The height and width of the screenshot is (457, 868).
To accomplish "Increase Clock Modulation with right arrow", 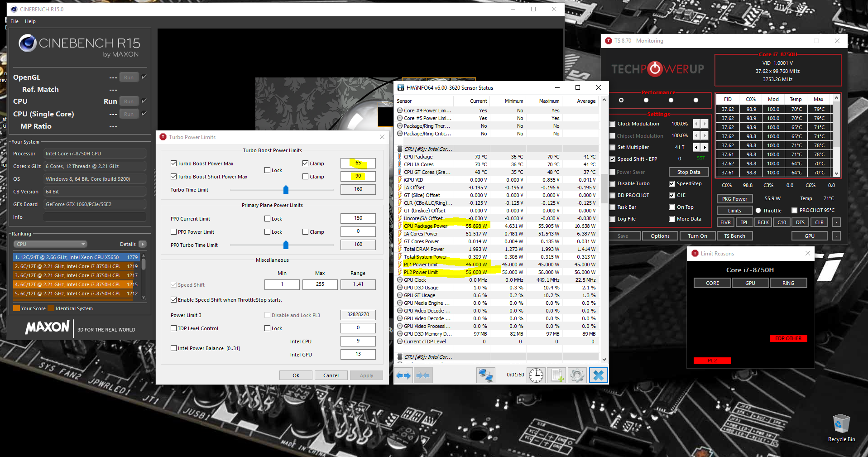I will click(x=705, y=124).
